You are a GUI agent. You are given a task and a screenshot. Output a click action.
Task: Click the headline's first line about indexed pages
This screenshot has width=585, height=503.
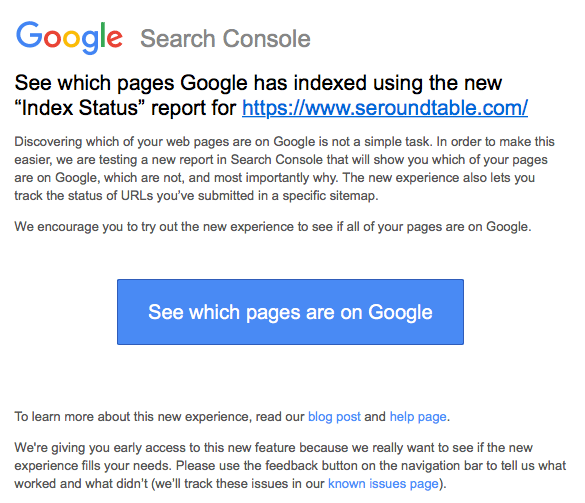258,83
